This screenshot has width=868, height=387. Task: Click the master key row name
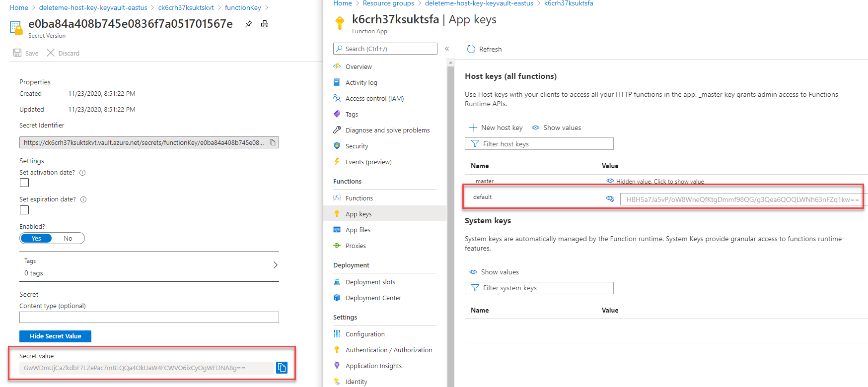coord(485,182)
